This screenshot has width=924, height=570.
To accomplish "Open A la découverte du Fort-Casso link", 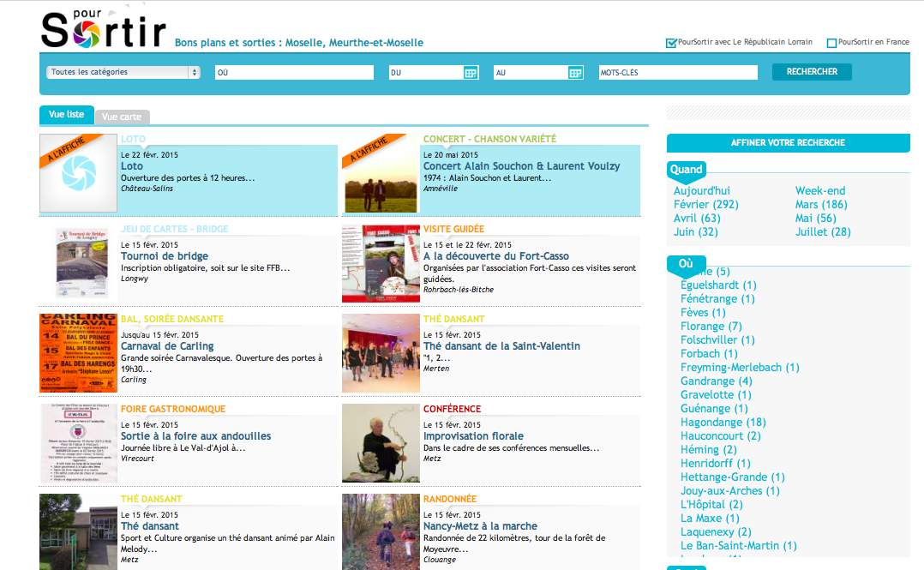I will 496,256.
